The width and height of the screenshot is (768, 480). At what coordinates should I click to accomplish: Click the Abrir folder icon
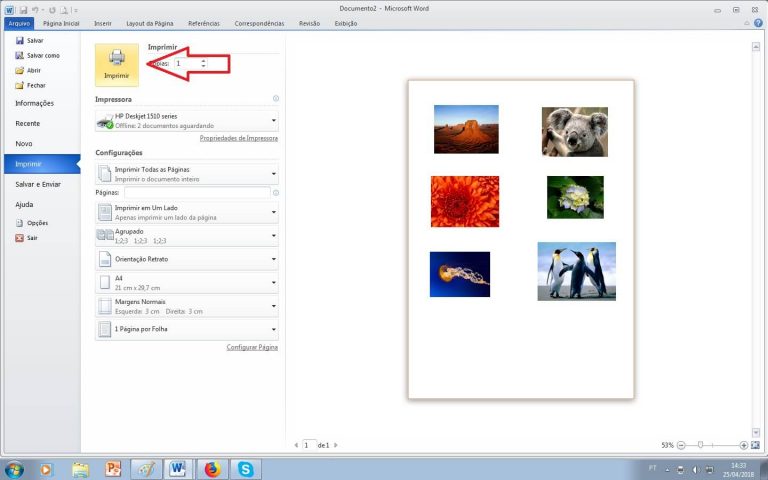(20, 70)
